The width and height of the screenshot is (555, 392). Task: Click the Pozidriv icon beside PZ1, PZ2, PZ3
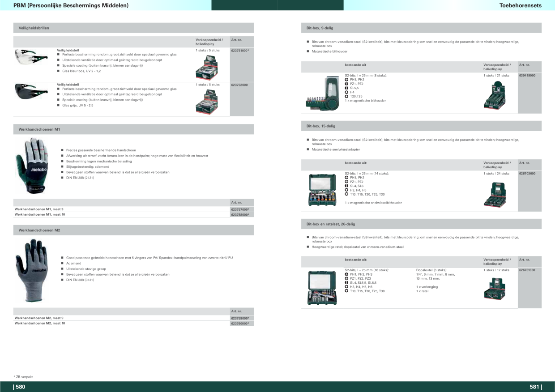346,278
